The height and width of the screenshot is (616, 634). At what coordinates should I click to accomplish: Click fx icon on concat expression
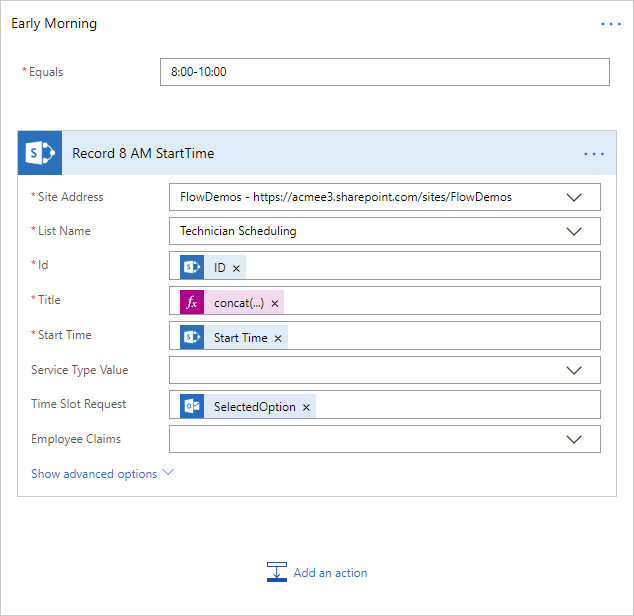192,302
